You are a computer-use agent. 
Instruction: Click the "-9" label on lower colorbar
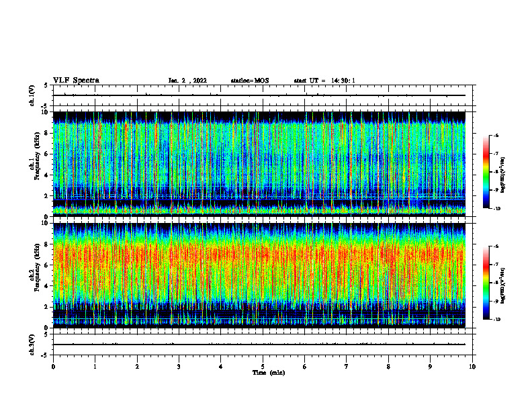click(x=496, y=301)
